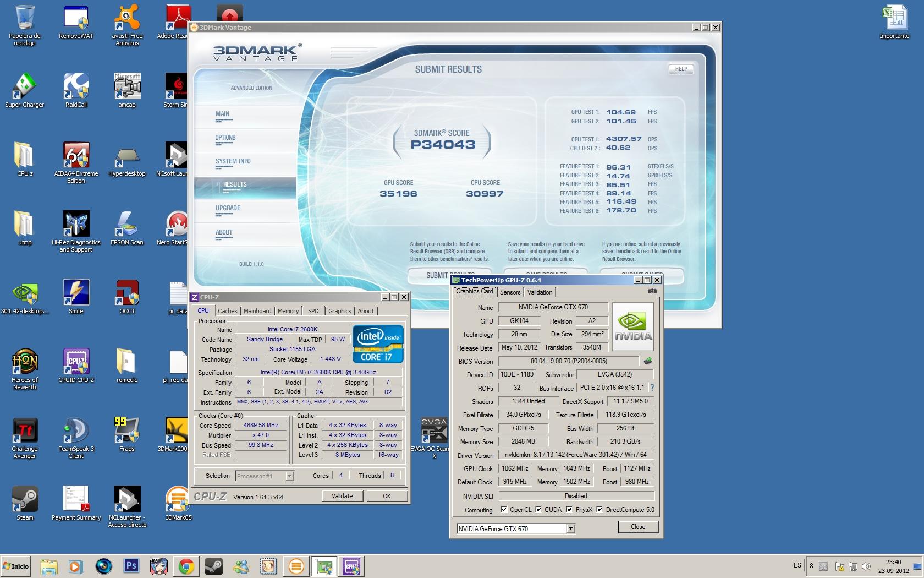Viewport: 924px width, 578px height.
Task: Launch Fraps desktop shortcut
Action: point(127,435)
